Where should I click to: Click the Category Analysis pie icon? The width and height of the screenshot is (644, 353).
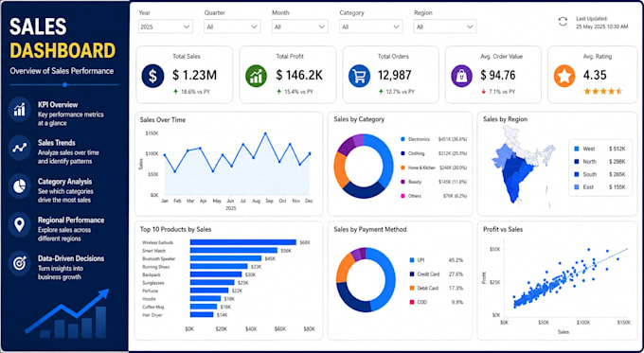19,186
